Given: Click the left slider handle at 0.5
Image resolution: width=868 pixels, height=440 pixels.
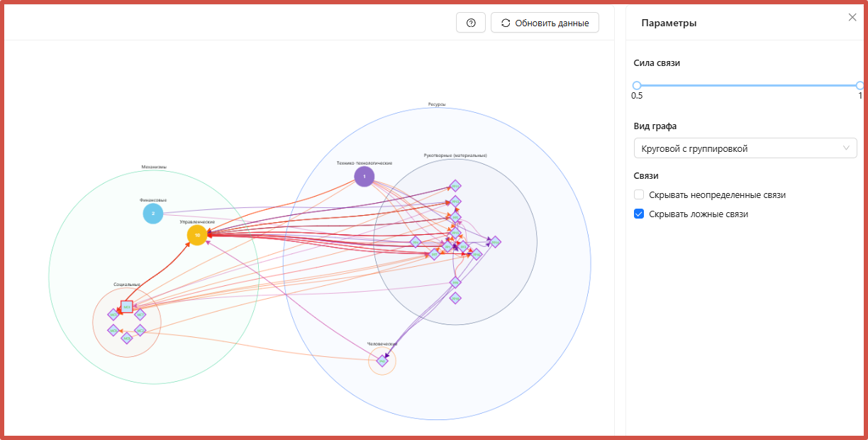Looking at the screenshot, I should click(637, 85).
